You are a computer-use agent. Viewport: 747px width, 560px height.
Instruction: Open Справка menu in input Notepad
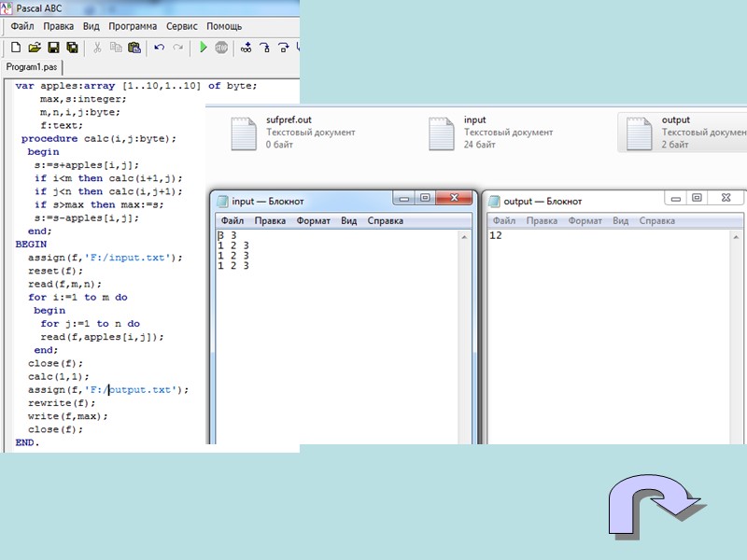click(x=386, y=221)
